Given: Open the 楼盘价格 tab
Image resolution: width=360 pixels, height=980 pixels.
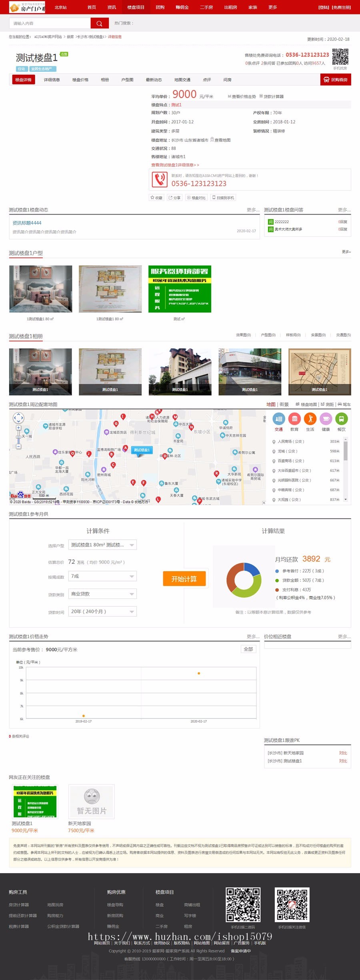Looking at the screenshot, I should 80,80.
